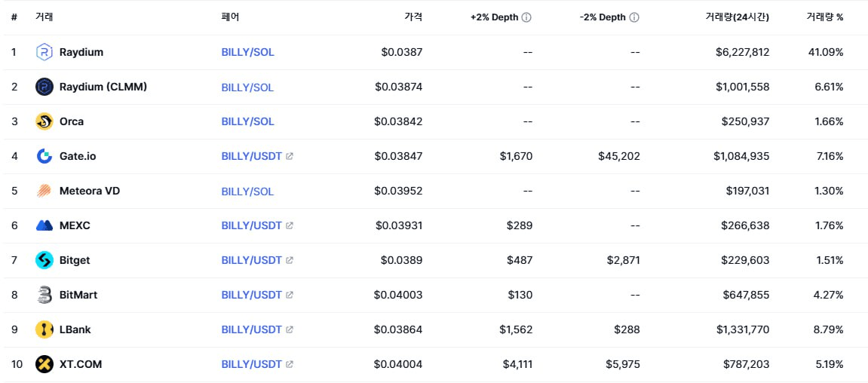Click external link icon in BitMart row

(290, 295)
